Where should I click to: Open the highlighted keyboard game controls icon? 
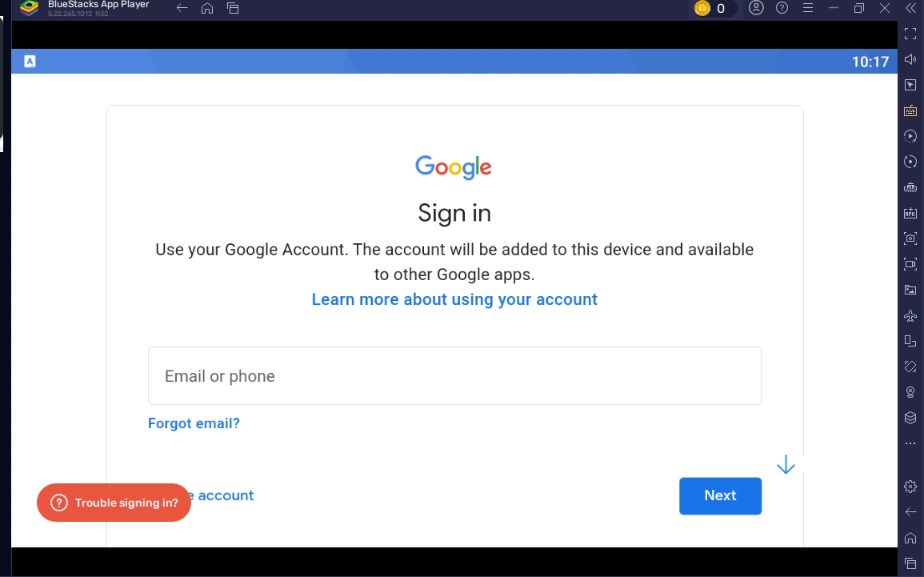tap(910, 110)
